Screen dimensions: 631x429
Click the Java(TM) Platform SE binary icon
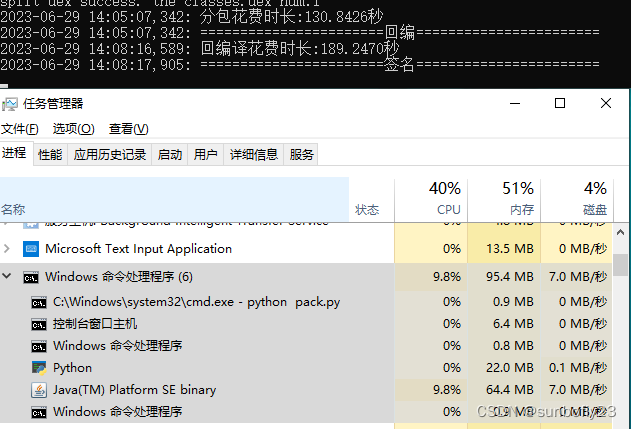coord(39,390)
